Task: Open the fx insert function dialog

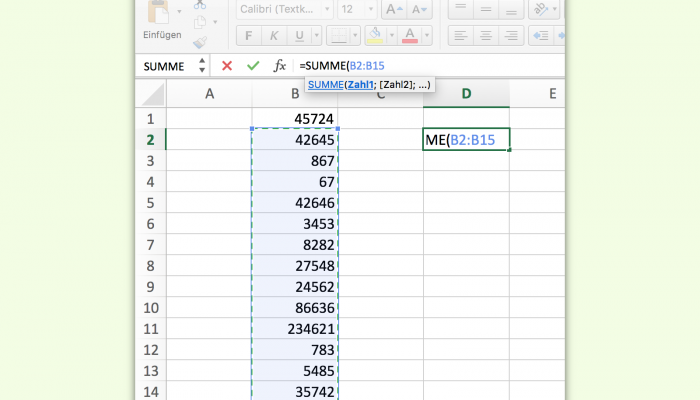Action: pyautogui.click(x=279, y=66)
